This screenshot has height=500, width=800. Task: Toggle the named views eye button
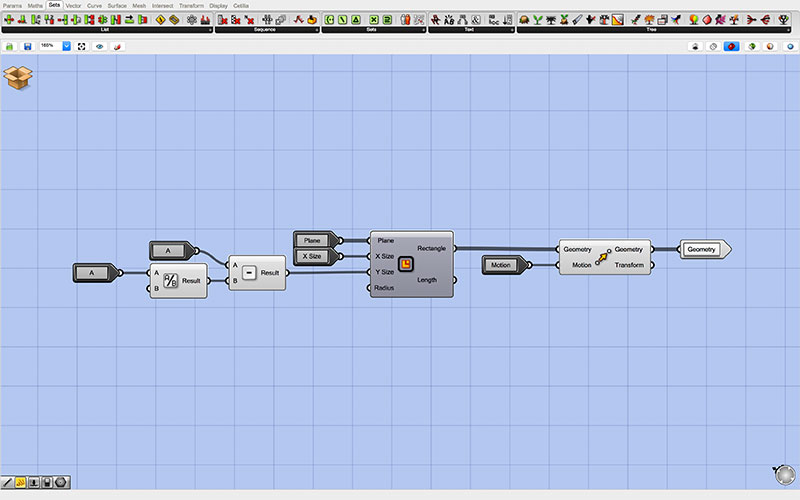pyautogui.click(x=99, y=46)
